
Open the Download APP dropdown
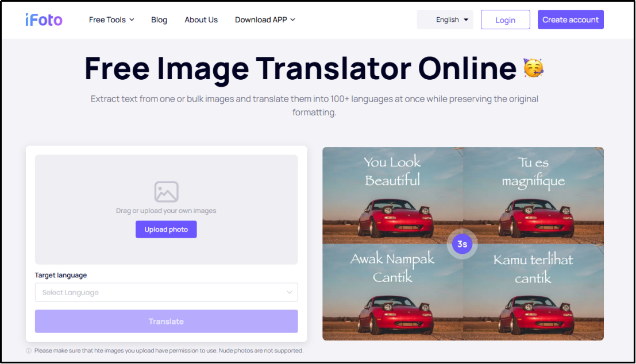coord(265,20)
